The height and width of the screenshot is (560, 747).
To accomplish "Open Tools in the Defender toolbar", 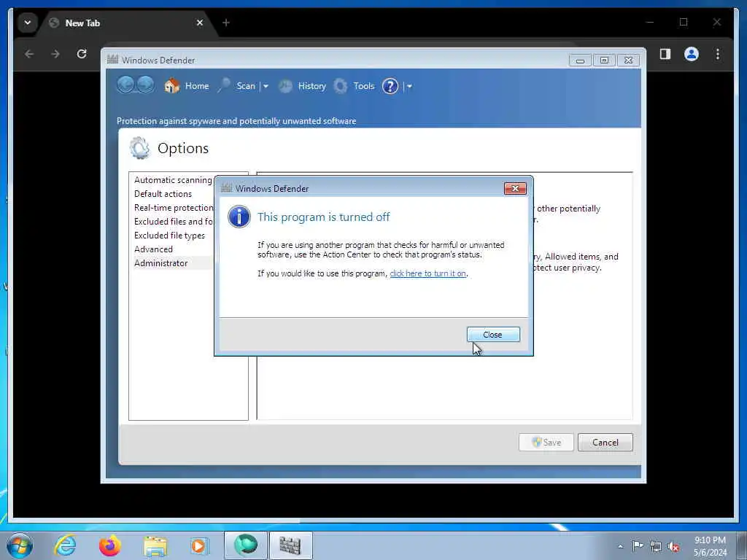I will pos(363,86).
